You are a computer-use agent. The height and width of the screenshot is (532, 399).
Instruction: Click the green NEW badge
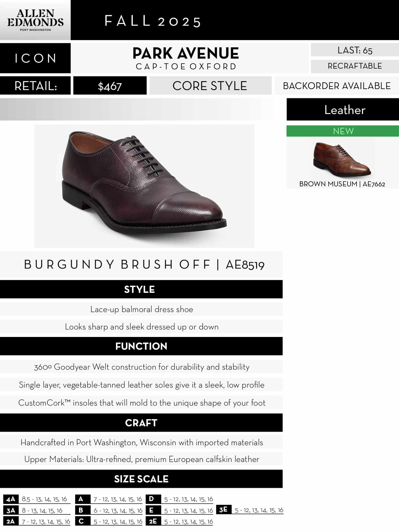(x=343, y=131)
